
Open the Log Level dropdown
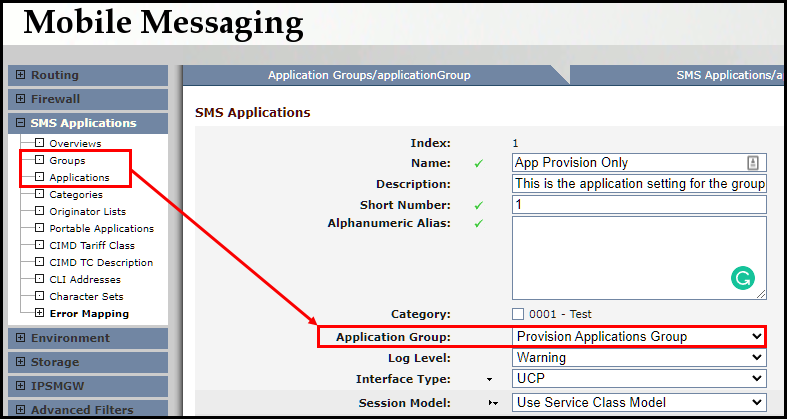coord(639,358)
